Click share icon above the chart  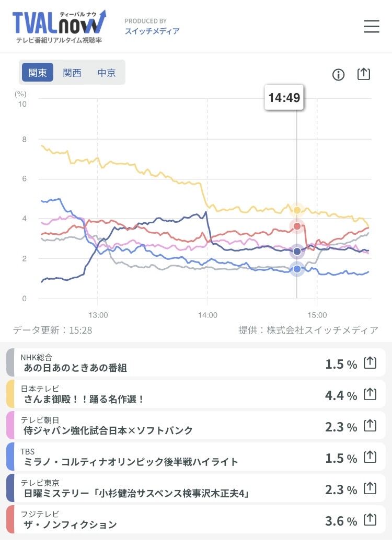point(364,74)
